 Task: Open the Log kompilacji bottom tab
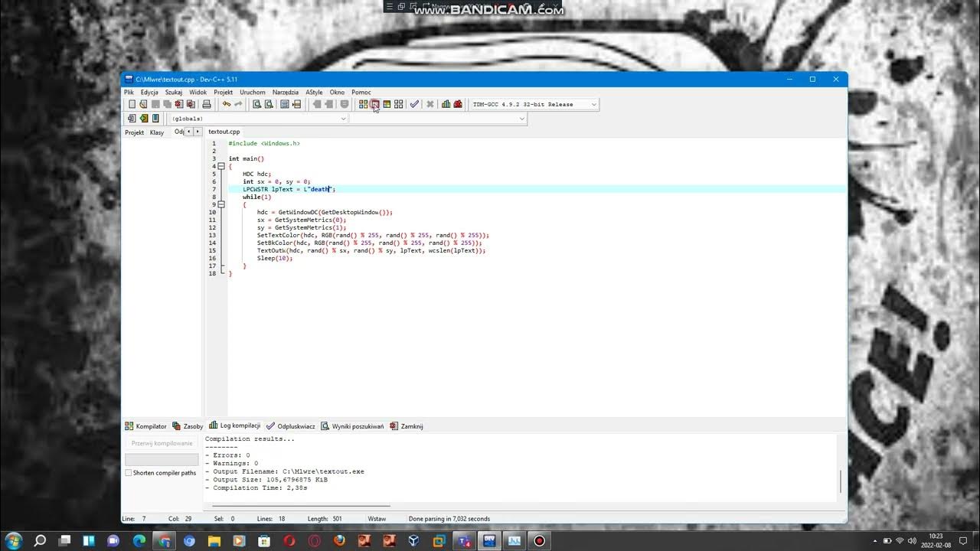235,425
